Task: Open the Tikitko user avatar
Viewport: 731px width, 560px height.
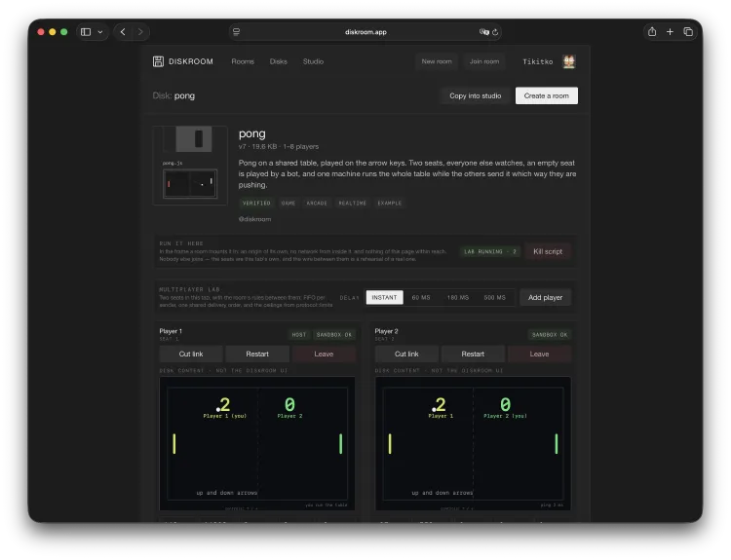Action: pyautogui.click(x=569, y=61)
